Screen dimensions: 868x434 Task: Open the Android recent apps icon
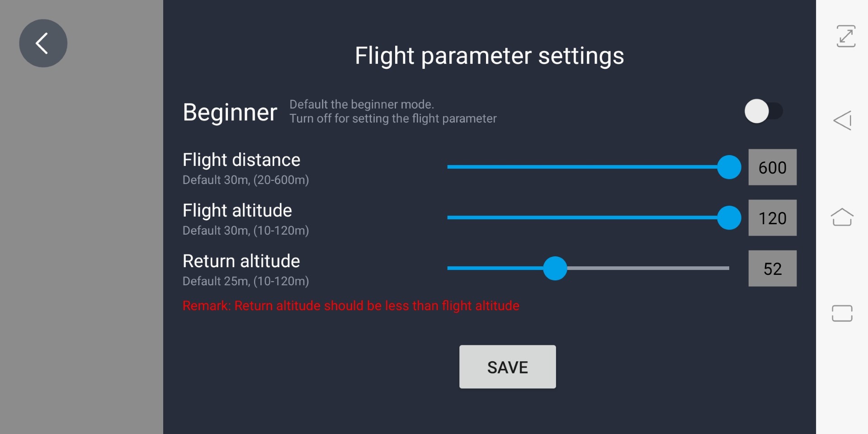point(842,313)
